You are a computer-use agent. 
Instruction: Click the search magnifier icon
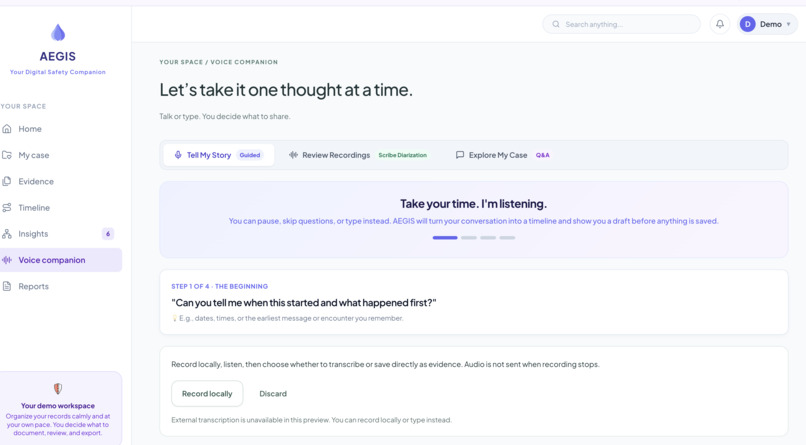[x=556, y=24]
